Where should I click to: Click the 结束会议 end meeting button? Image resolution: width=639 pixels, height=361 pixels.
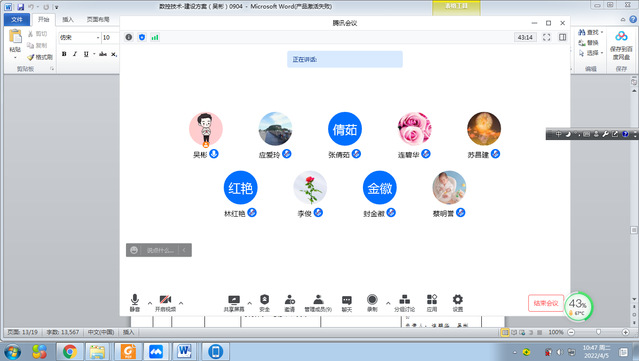(x=546, y=303)
